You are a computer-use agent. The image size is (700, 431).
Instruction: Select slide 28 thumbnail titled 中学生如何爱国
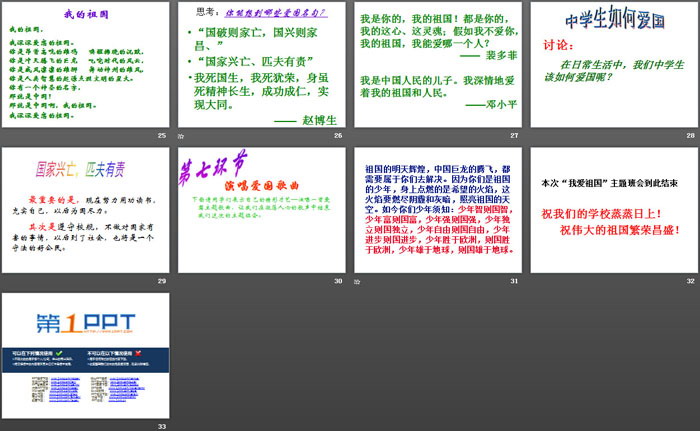614,64
